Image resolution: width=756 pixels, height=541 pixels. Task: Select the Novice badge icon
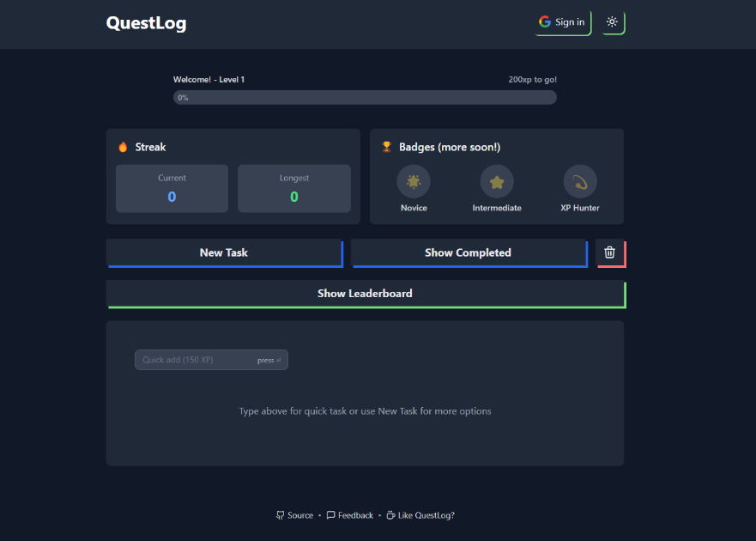(x=414, y=181)
